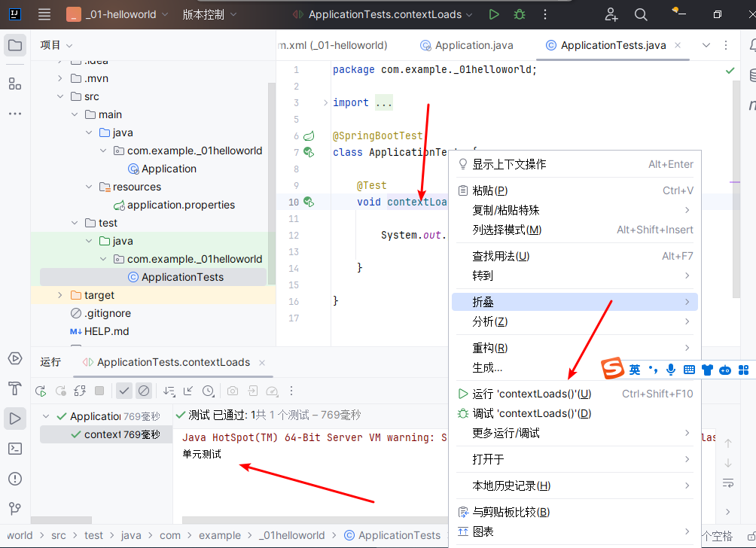
Task: Choose 查找用法 menu entry
Action: [575, 256]
